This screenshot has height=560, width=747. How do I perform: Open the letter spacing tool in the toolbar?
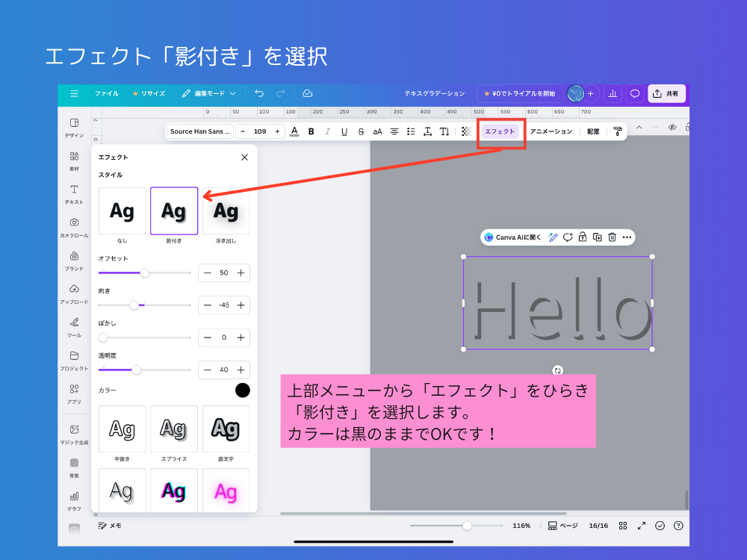pyautogui.click(x=427, y=131)
